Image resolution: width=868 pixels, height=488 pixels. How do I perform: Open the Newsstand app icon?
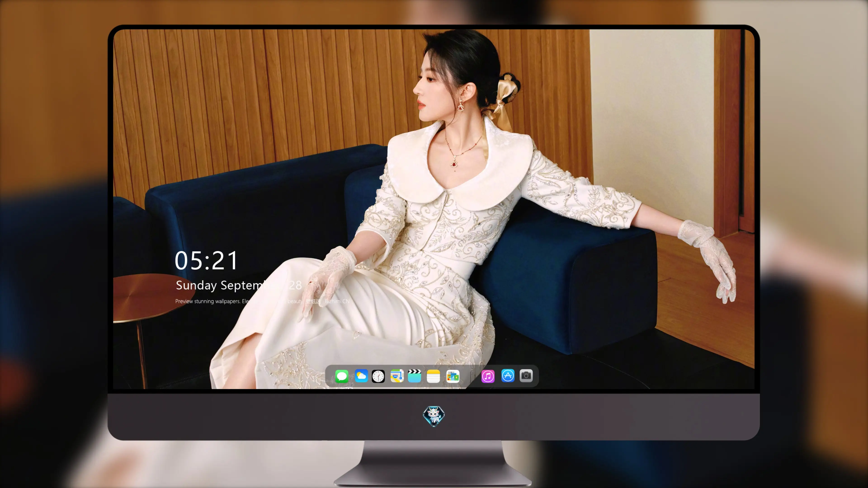click(453, 376)
